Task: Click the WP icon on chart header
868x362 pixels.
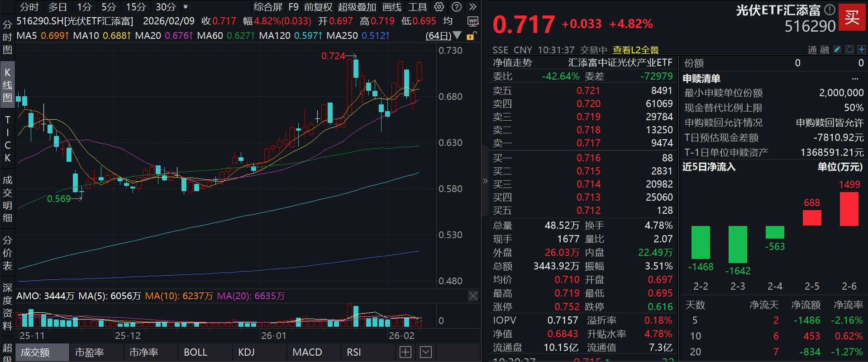Action: tap(473, 21)
